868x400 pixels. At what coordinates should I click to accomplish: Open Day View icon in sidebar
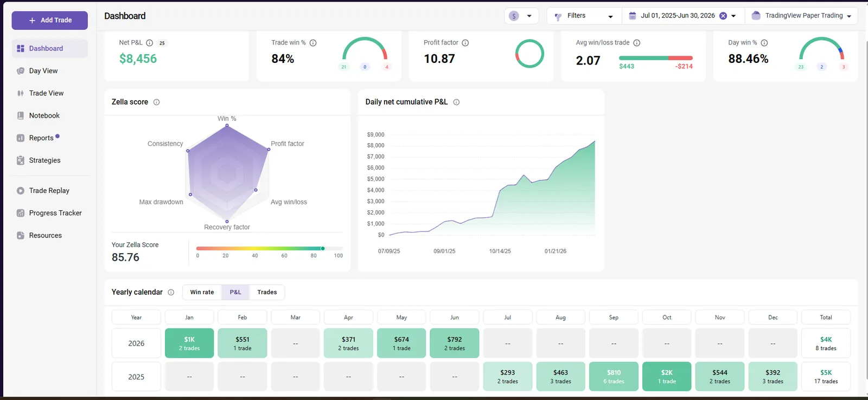(21, 71)
